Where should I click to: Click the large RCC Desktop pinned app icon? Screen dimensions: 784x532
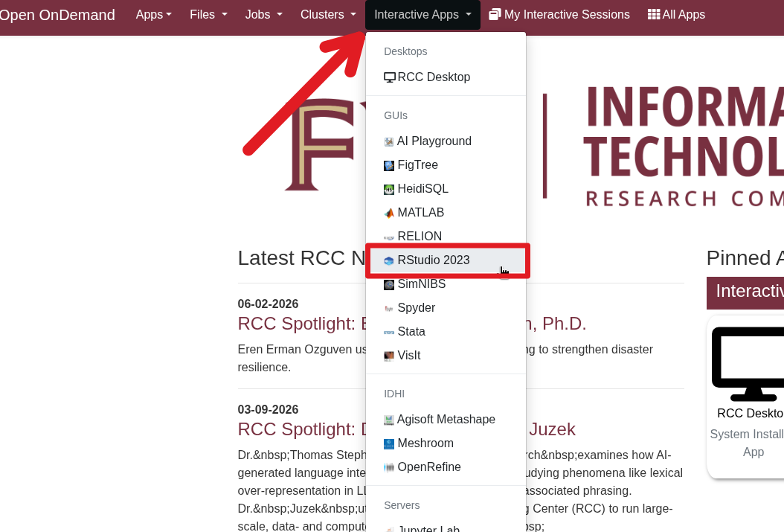(x=750, y=364)
